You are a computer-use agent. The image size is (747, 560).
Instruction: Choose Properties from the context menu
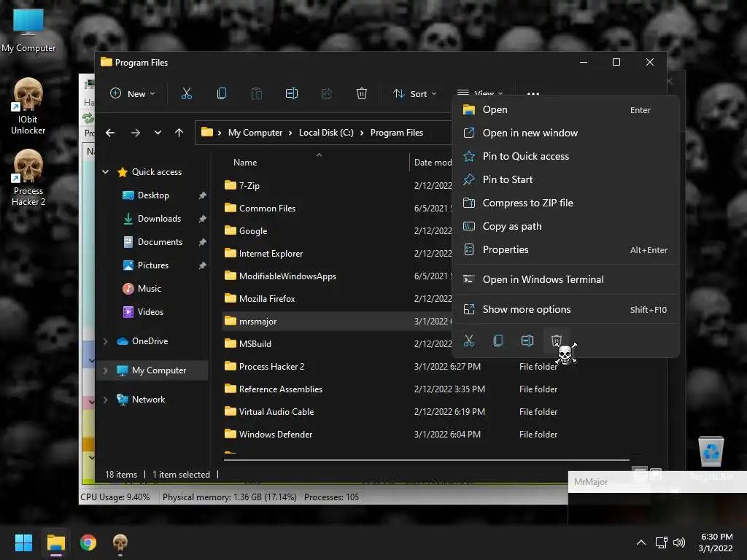(565, 250)
